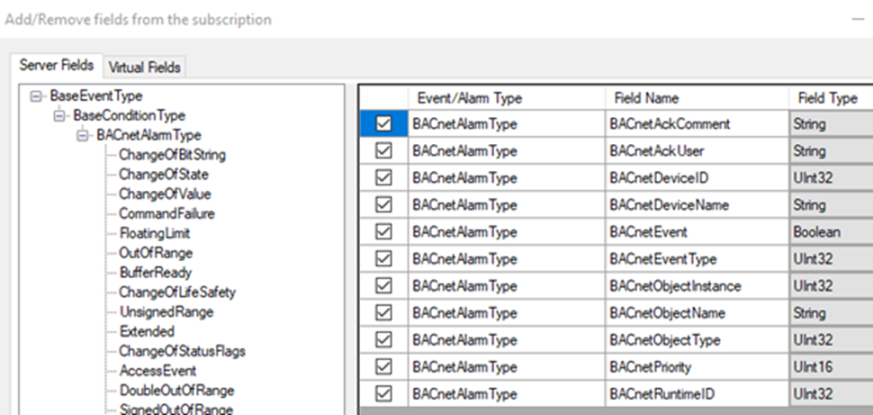Minimize the subscription fields window

pyautogui.click(x=857, y=19)
